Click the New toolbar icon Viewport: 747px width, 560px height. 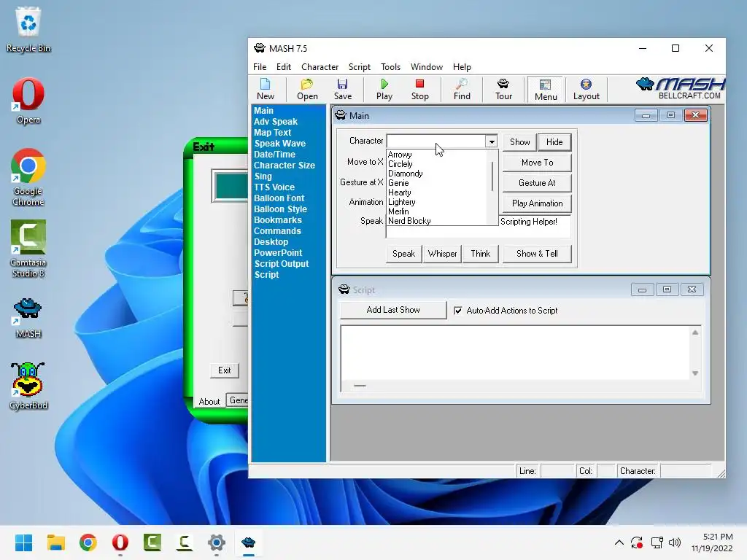(266, 90)
